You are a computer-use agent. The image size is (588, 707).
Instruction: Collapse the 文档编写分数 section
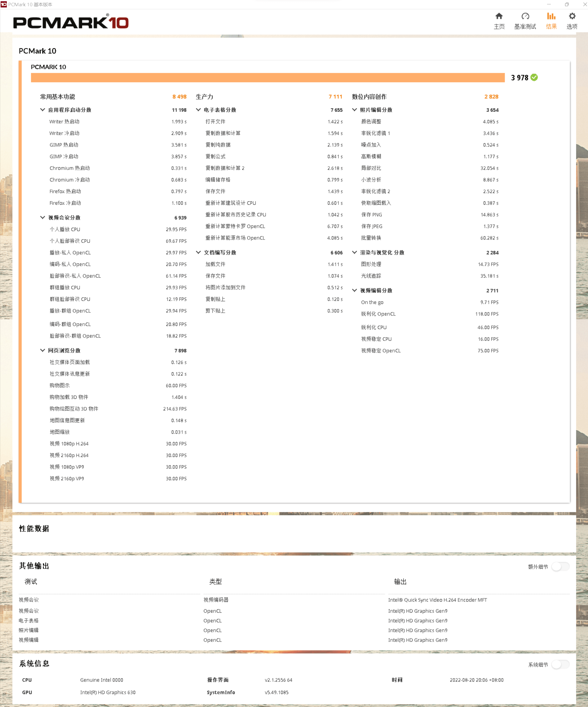pyautogui.click(x=198, y=253)
